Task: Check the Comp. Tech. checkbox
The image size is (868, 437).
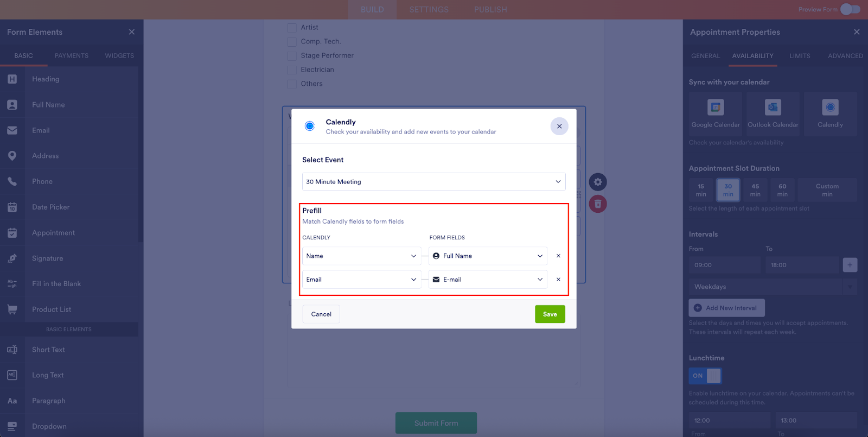Action: [292, 41]
